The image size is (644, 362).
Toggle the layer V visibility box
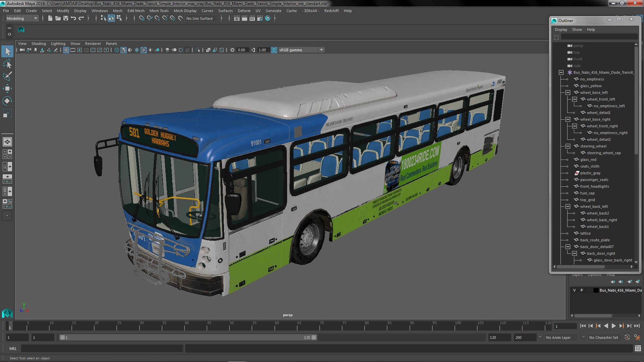tap(574, 290)
